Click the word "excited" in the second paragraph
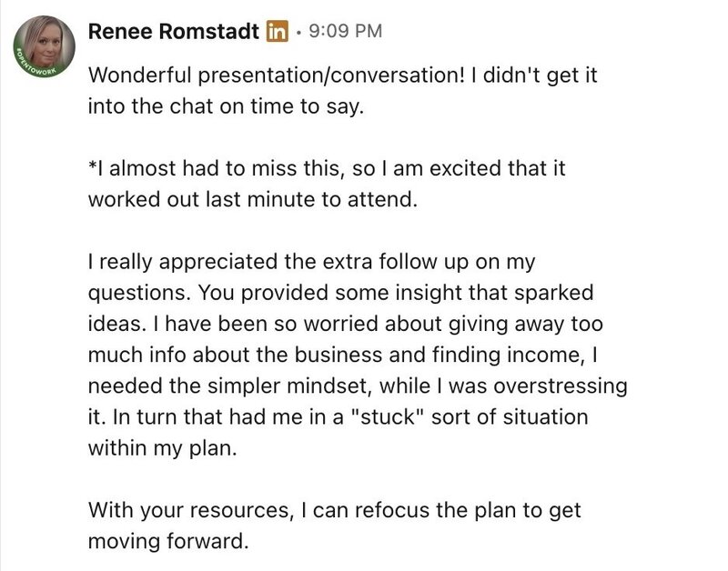This screenshot has height=571, width=728. point(466,168)
